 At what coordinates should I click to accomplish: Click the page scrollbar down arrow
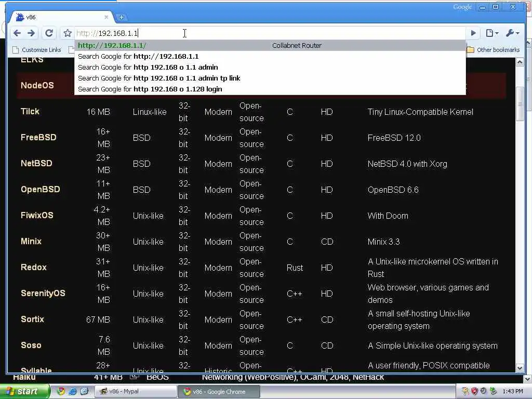(520, 368)
